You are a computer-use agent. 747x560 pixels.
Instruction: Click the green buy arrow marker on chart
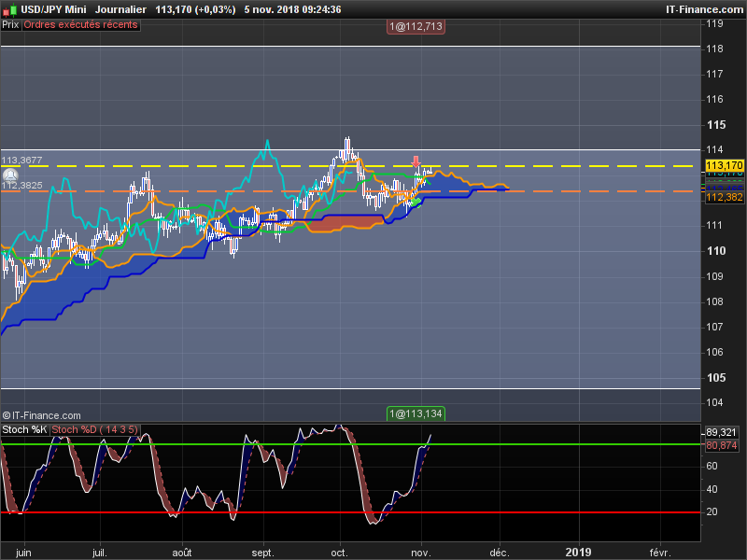[416, 203]
